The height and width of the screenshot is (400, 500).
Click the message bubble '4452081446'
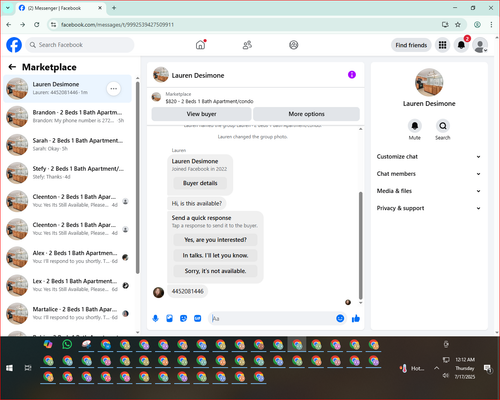click(x=187, y=291)
